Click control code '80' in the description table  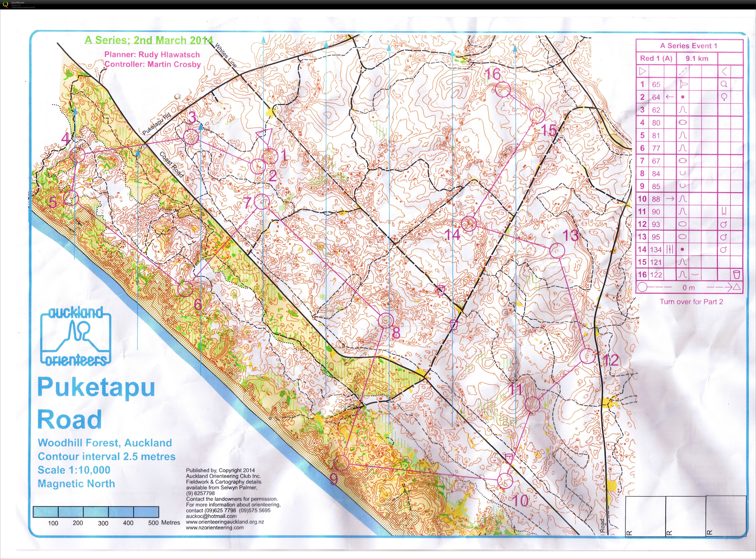656,123
